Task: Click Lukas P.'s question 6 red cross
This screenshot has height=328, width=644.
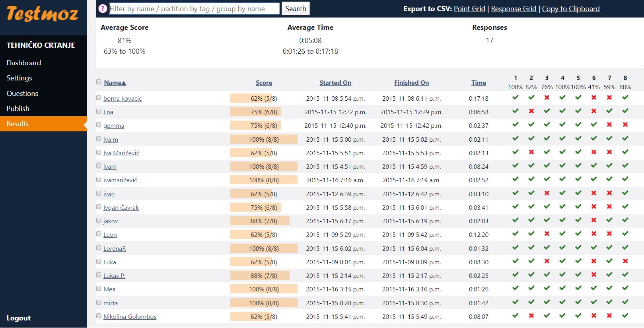Action: coord(594,275)
